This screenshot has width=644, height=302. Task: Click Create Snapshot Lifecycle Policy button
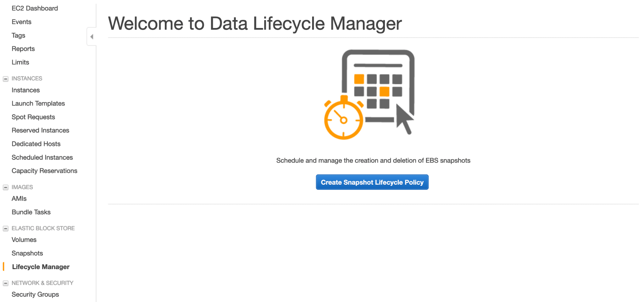pyautogui.click(x=372, y=182)
